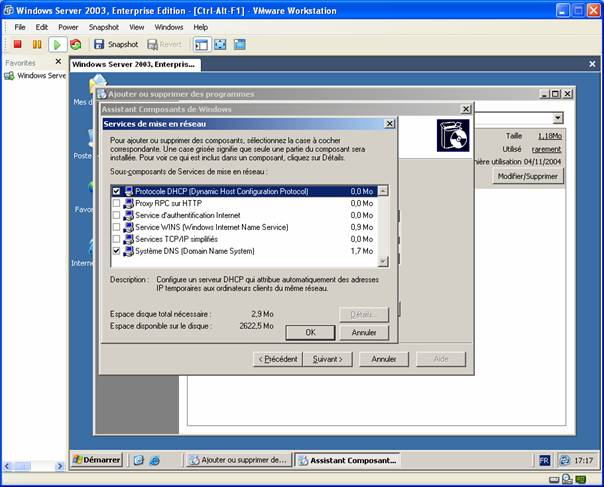Click the Suivant wizard button
This screenshot has height=487, width=604.
coord(327,359)
